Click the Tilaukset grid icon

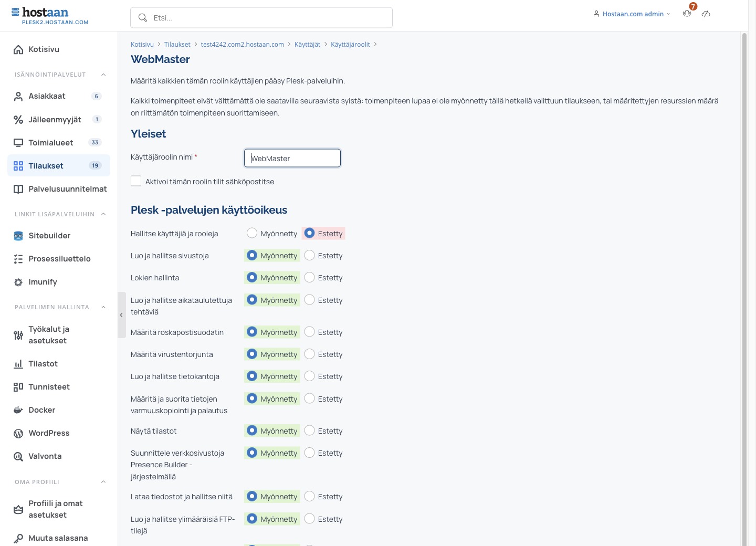18,166
